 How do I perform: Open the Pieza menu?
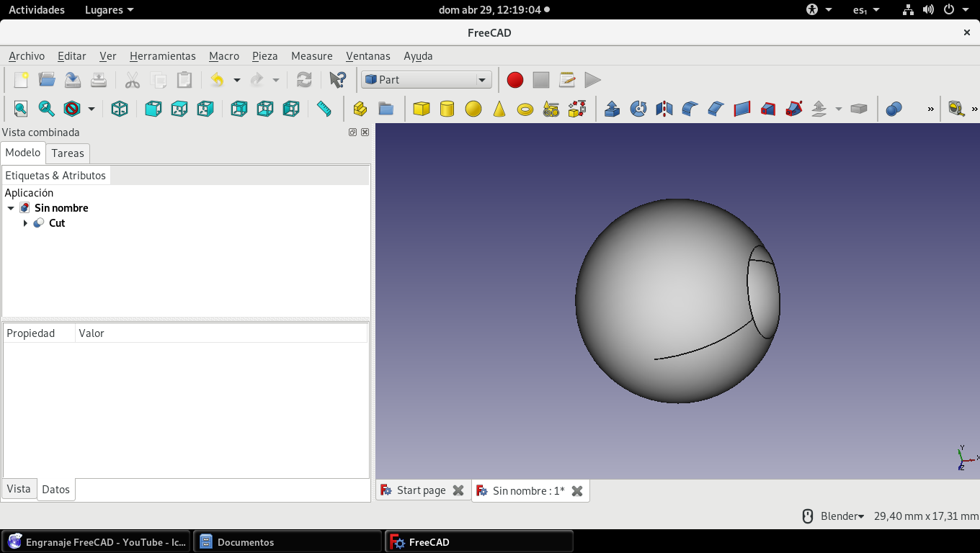[x=265, y=55]
